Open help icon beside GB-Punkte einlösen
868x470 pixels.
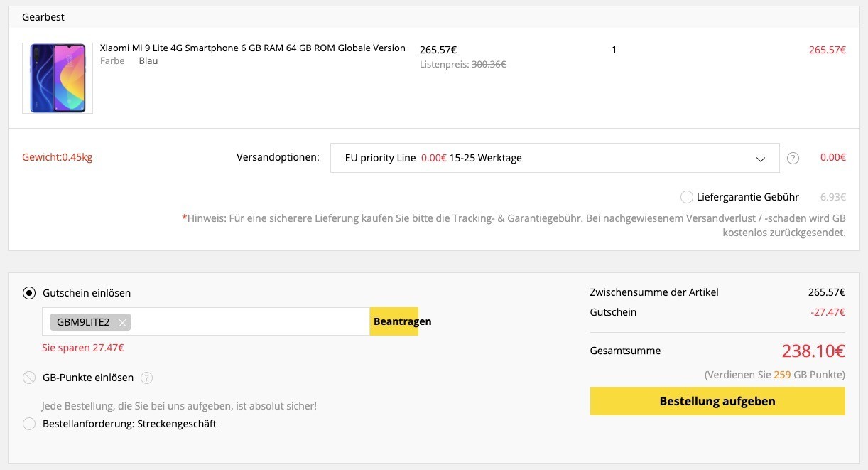point(147,378)
